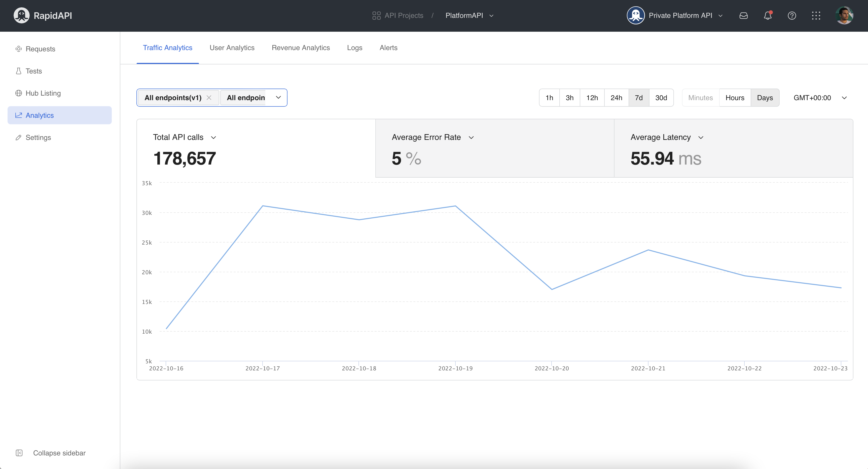
Task: Click the Private Platform API avatar icon
Action: point(635,16)
